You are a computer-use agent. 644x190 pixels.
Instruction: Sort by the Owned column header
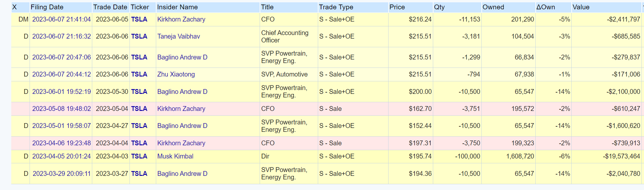pos(493,7)
